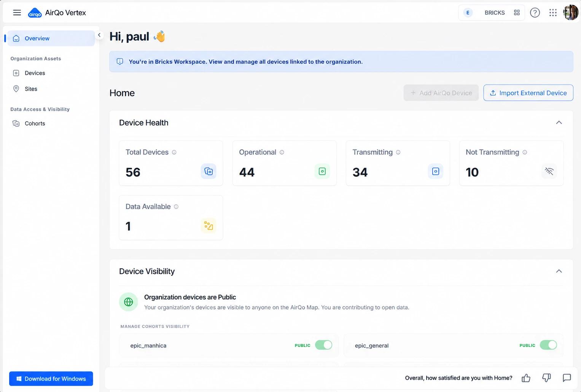The image size is (581, 392).
Task: Click the thumbs down satisfaction icon
Action: coord(546,378)
